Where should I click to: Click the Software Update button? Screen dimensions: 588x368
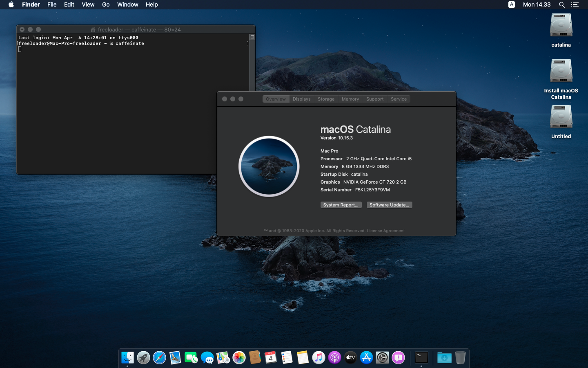point(389,205)
